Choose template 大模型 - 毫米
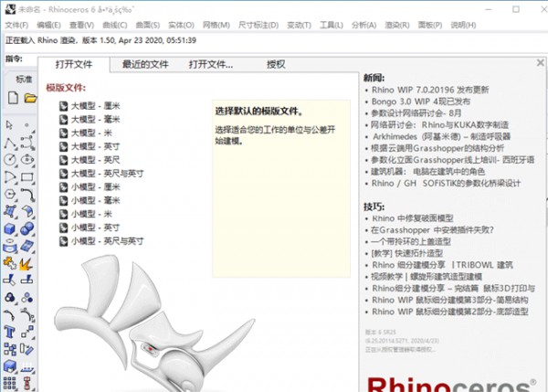The height and width of the screenshot is (392, 548). coord(90,120)
